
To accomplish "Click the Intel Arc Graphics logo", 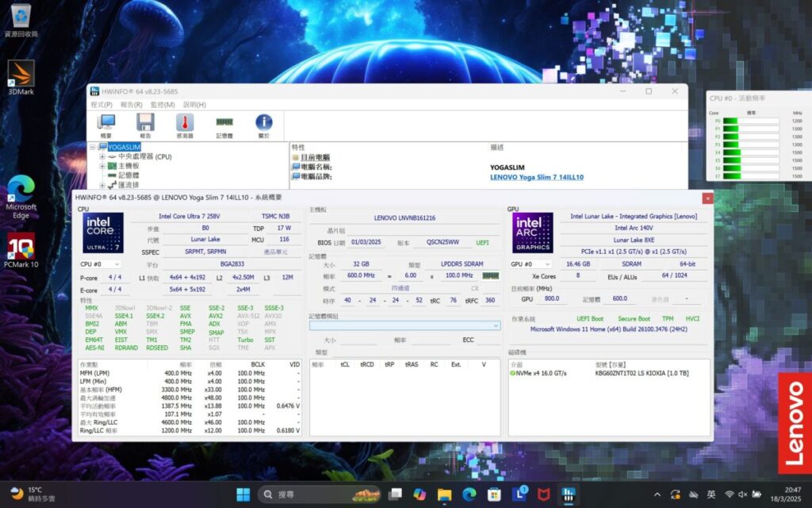I will [x=532, y=233].
